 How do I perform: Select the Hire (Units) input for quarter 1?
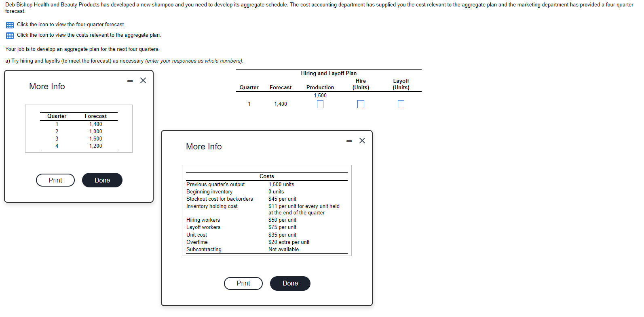[361, 104]
